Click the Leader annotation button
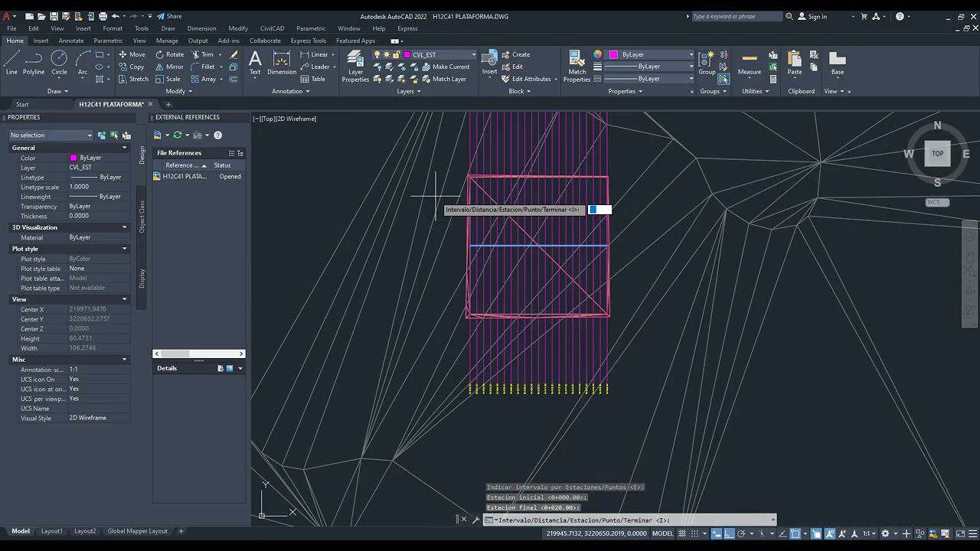The width and height of the screenshot is (980, 551). click(315, 67)
